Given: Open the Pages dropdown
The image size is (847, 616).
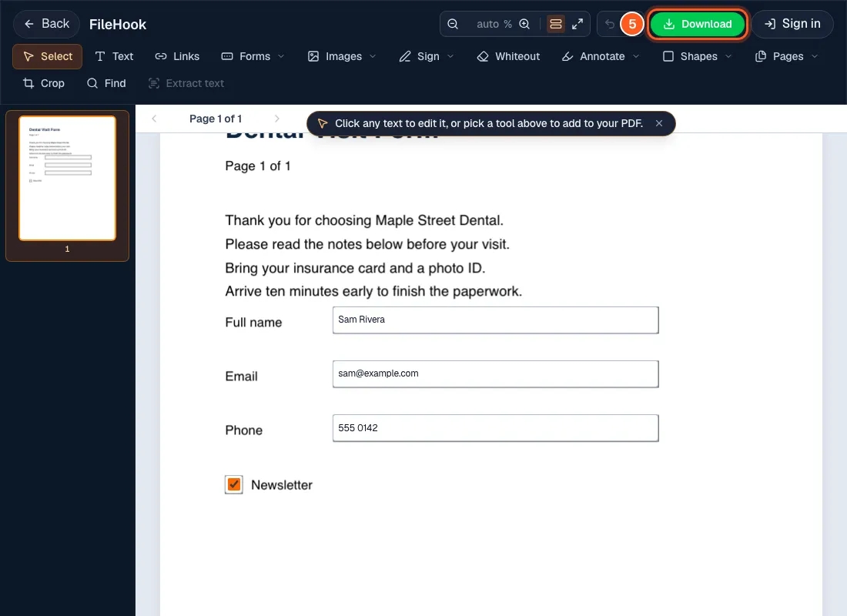Looking at the screenshot, I should (786, 57).
